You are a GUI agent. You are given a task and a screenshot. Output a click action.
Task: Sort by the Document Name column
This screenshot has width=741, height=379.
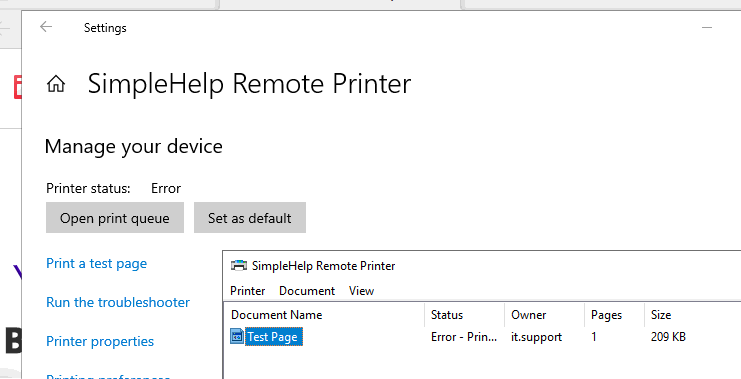[324, 315]
